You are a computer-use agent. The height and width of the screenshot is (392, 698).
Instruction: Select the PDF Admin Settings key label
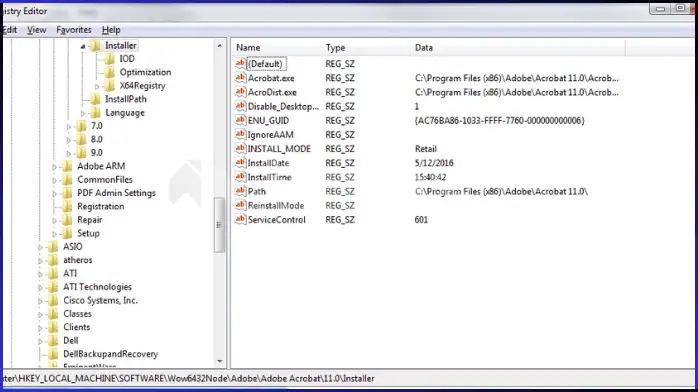(x=116, y=193)
